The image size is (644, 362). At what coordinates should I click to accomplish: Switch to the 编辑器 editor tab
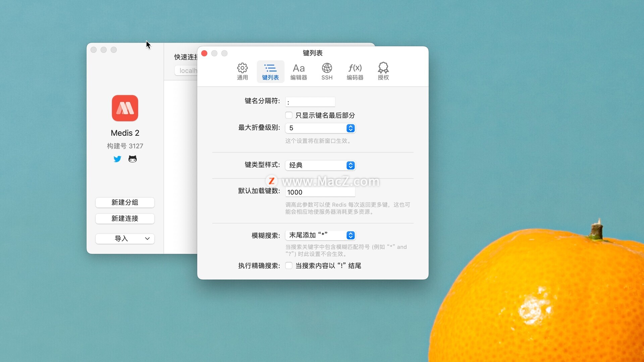(x=299, y=71)
